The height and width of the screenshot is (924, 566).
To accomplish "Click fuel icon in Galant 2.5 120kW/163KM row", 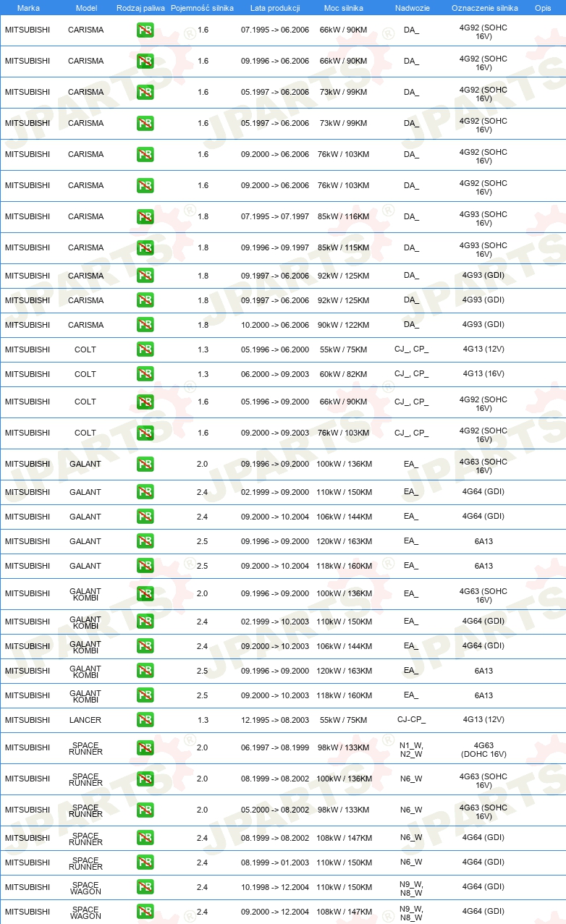I will 145,541.
